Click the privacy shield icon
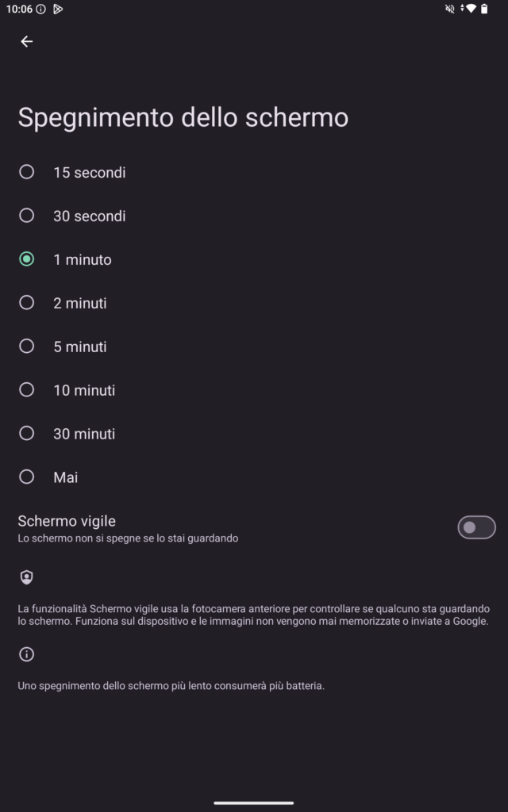 coord(27,577)
